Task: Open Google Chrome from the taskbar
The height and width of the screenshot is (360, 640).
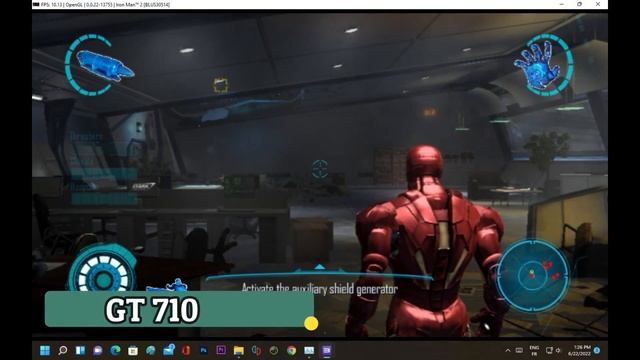Action: pyautogui.click(x=291, y=350)
